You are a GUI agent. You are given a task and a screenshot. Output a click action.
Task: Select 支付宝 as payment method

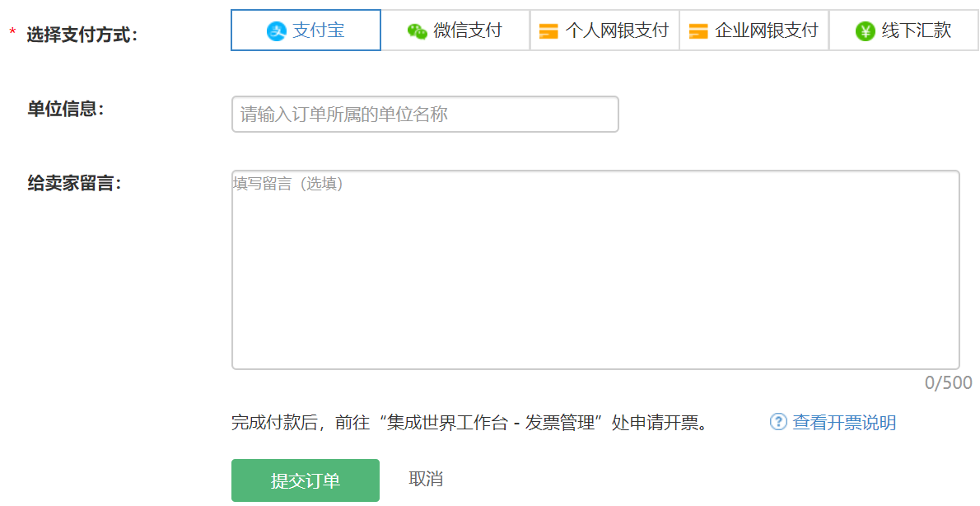[306, 30]
